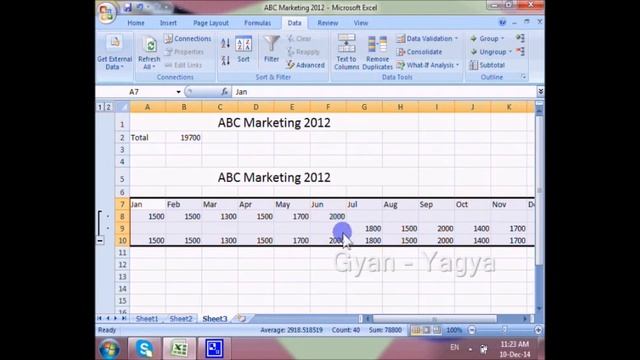Open the Review tab
This screenshot has height=360, width=640.
click(x=328, y=23)
